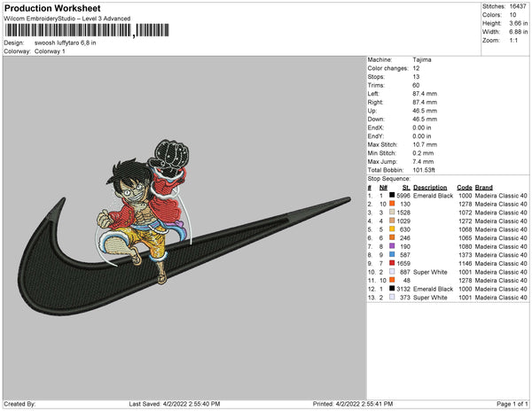The image size is (532, 411).
Task: Click the Width value '6.88 in'
Action: pos(518,32)
